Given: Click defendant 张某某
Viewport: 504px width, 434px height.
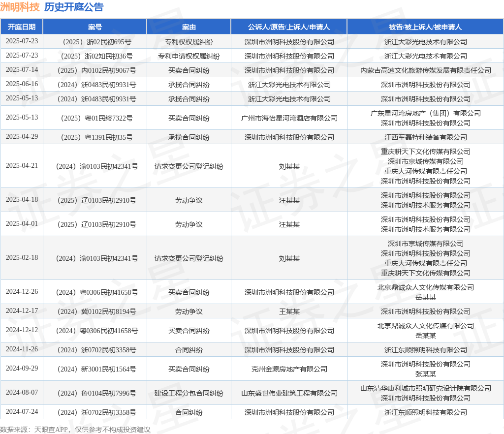Looking at the screenshot, I should coord(426,374).
